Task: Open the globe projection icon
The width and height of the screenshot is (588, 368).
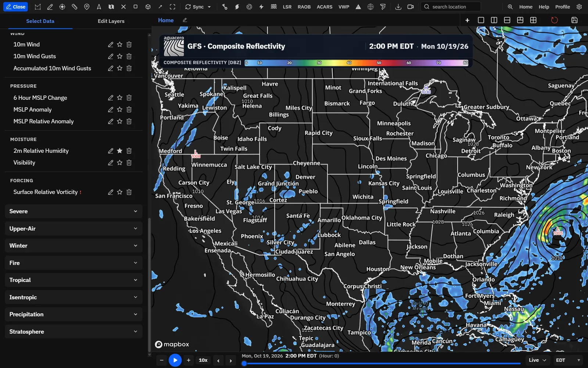Action: pos(370,7)
